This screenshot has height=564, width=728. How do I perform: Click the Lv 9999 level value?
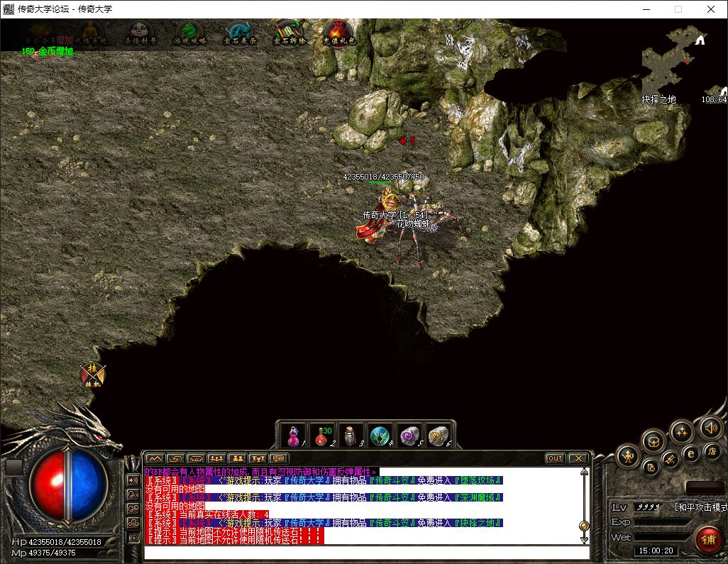[648, 507]
